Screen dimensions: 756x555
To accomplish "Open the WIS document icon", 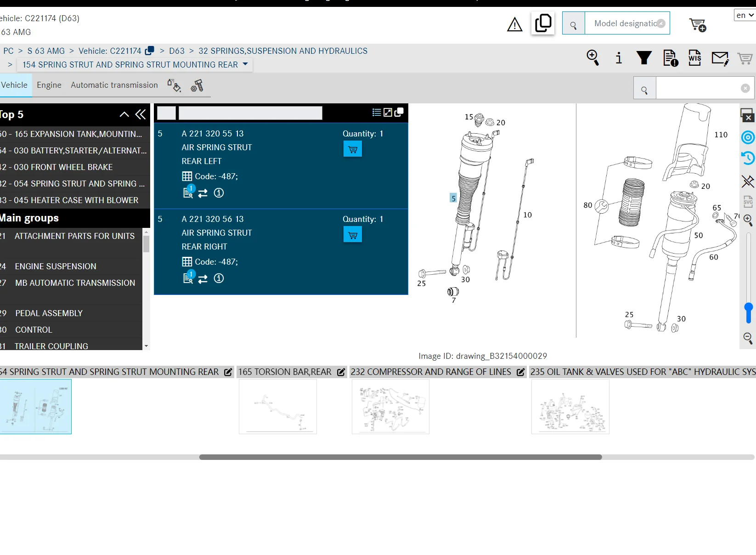I will pyautogui.click(x=694, y=58).
